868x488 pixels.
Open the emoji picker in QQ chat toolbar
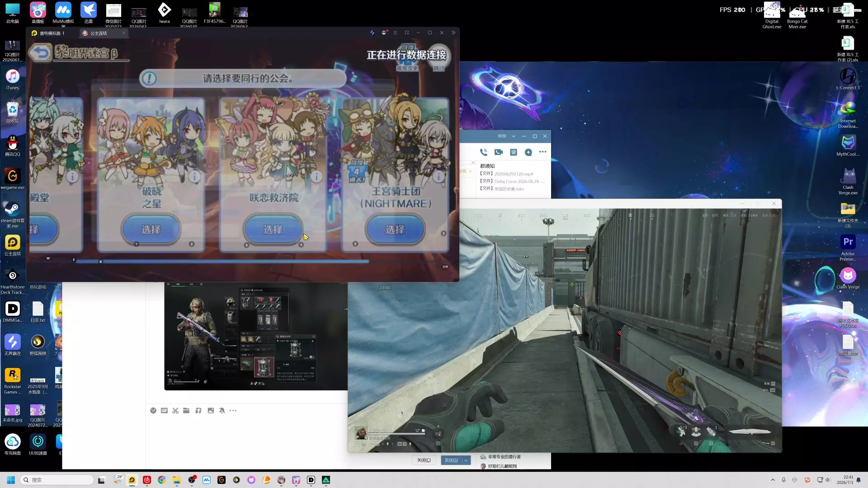(x=153, y=410)
